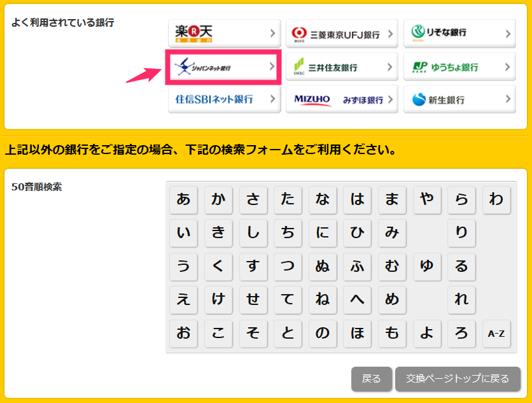Tap the さ kana key
532x403 pixels.
click(x=253, y=200)
